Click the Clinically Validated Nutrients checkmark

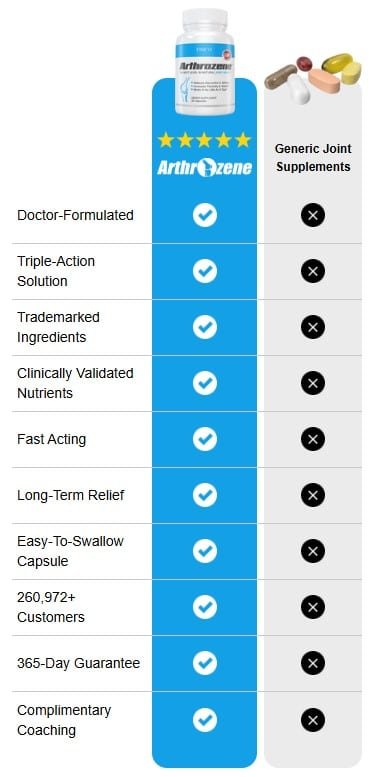205,383
